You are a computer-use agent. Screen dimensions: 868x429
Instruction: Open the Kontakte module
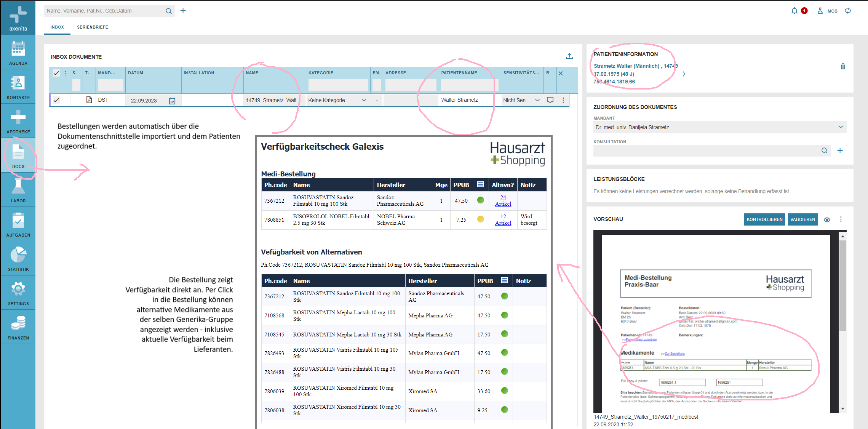[18, 87]
